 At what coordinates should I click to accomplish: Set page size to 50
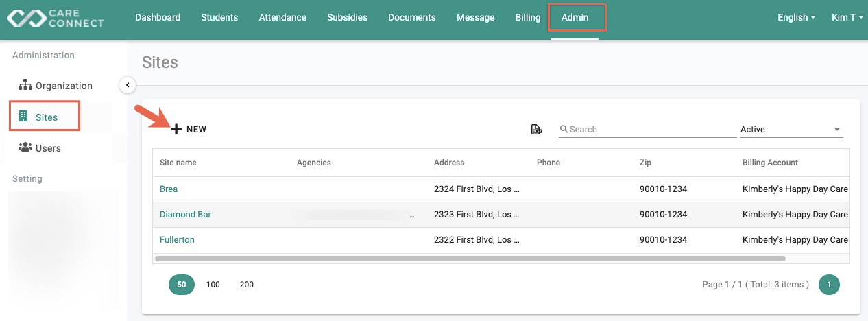[x=182, y=284]
